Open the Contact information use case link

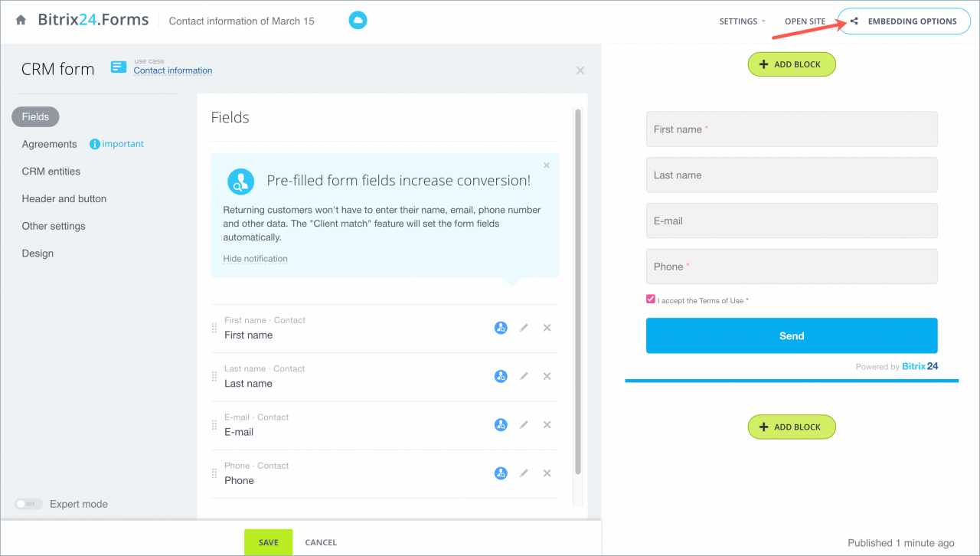point(173,70)
